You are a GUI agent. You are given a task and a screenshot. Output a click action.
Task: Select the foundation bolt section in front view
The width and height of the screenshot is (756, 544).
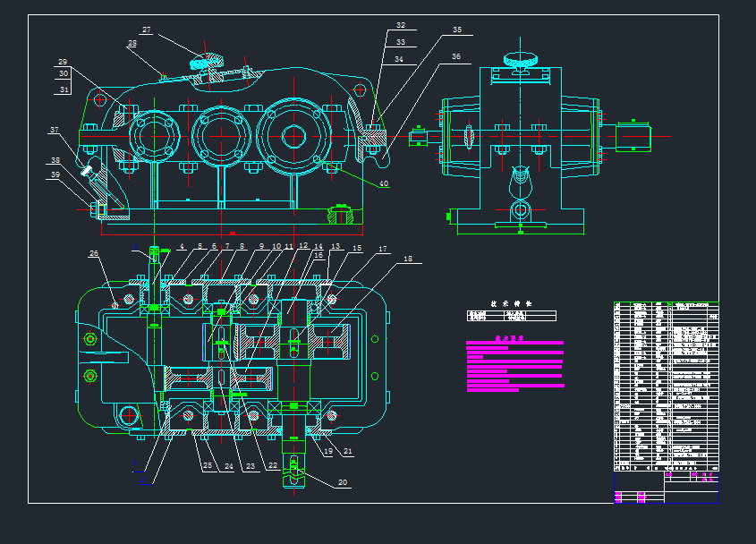click(341, 215)
